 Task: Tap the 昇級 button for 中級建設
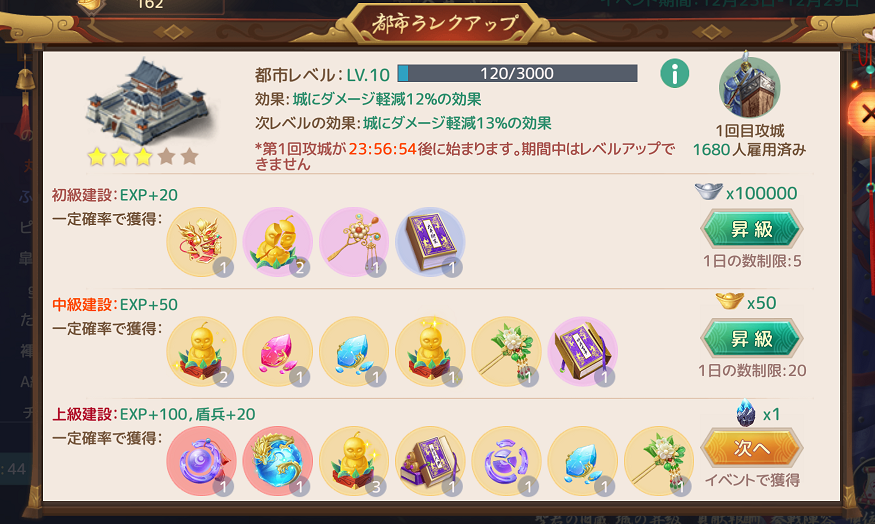pos(752,338)
